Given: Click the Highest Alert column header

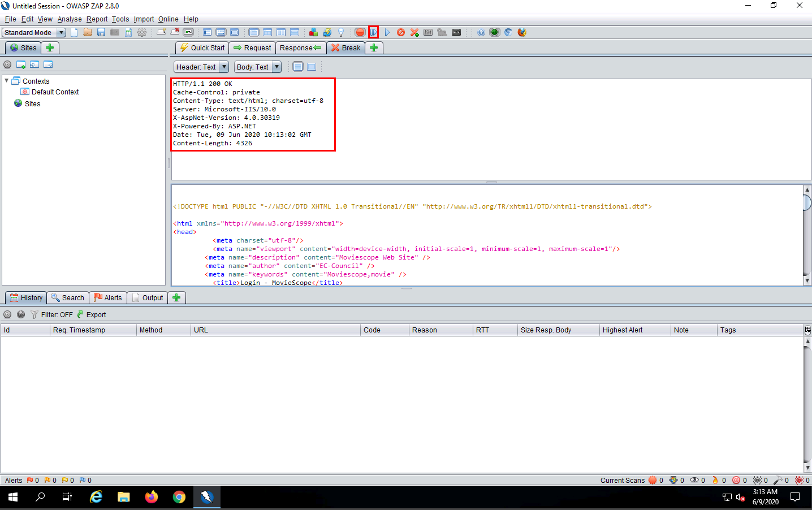Looking at the screenshot, I should pos(635,330).
